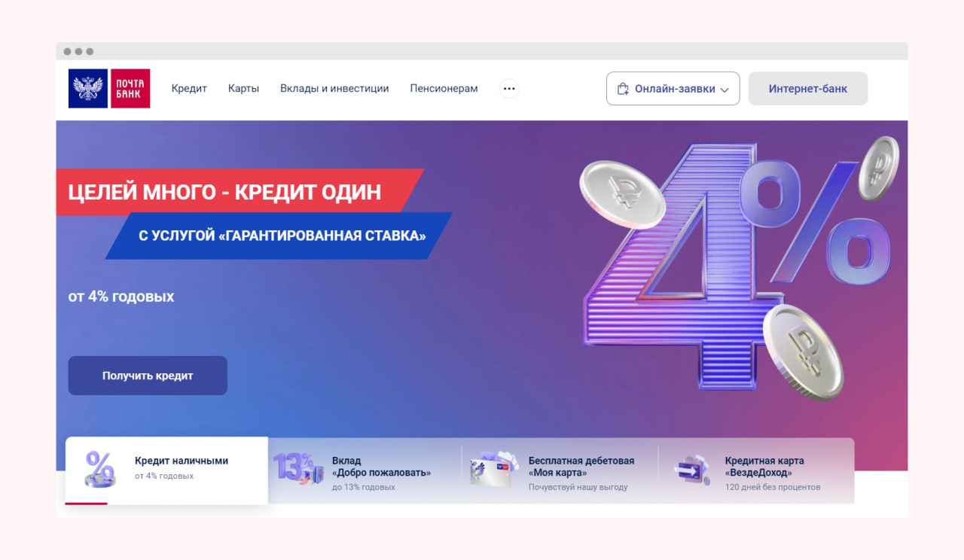Open the Кредит menu item
The height and width of the screenshot is (560, 964).
[x=189, y=88]
